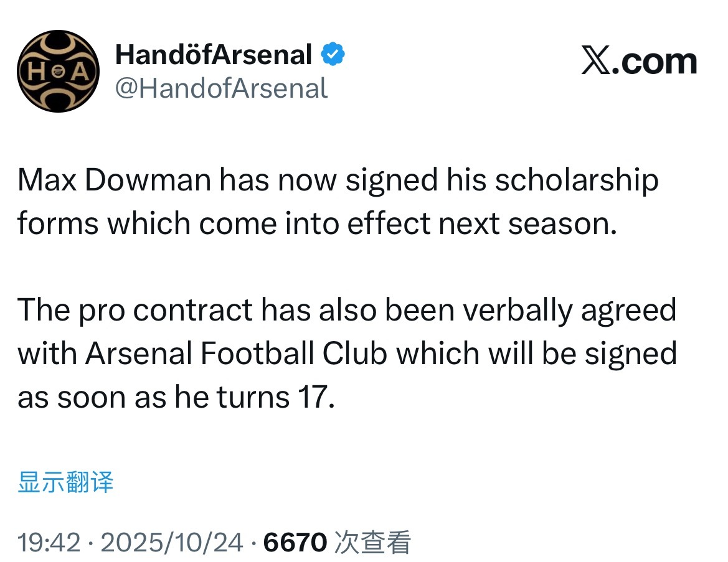Click the ".com" text beside X logo

click(x=654, y=62)
